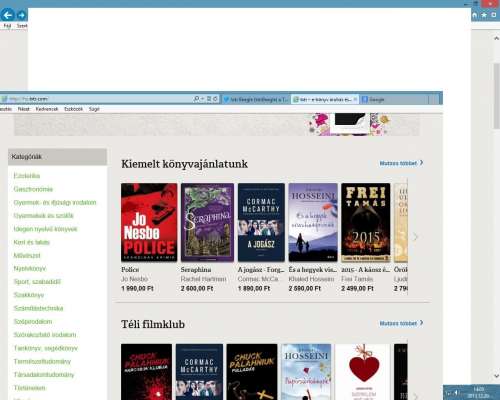Click author name Rachel Hartman

pos(203,279)
